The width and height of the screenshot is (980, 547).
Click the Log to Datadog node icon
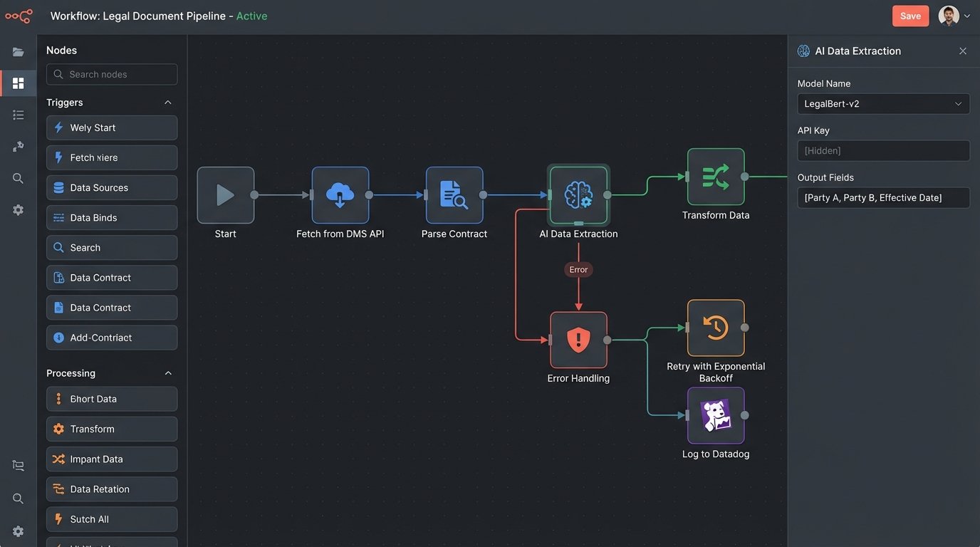[x=716, y=415]
